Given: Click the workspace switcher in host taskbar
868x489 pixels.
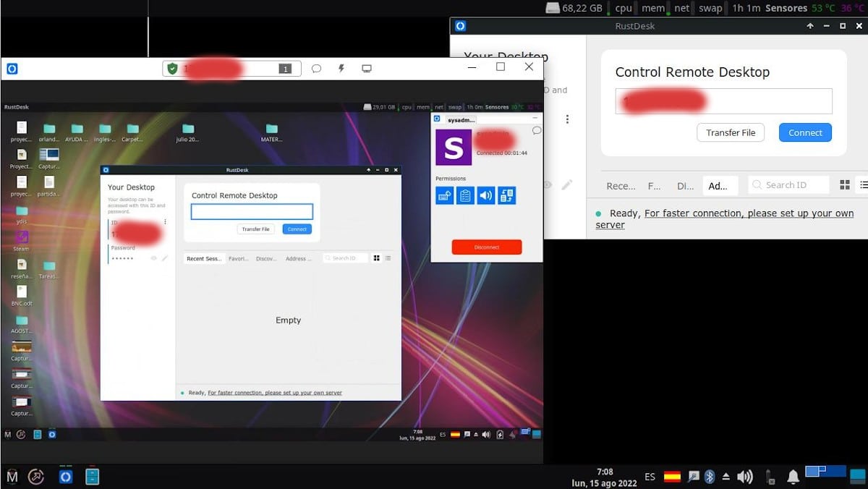Looking at the screenshot, I should (825, 472).
